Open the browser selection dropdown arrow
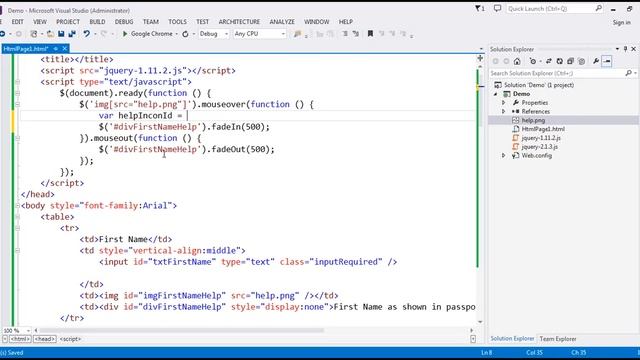 176,34
